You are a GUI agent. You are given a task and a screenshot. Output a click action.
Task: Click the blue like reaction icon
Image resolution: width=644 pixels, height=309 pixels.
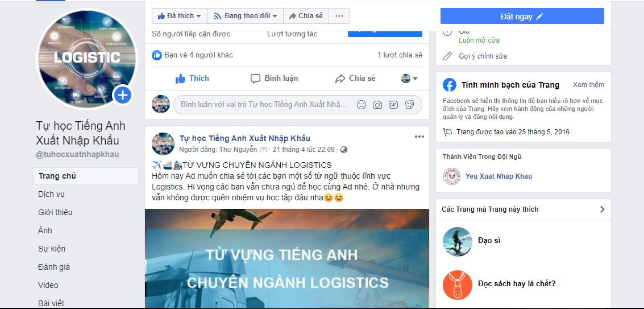pos(156,55)
